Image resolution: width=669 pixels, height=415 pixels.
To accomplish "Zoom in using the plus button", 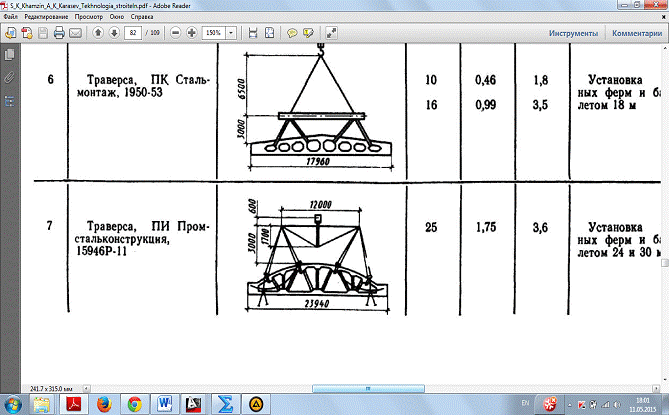I will [191, 33].
